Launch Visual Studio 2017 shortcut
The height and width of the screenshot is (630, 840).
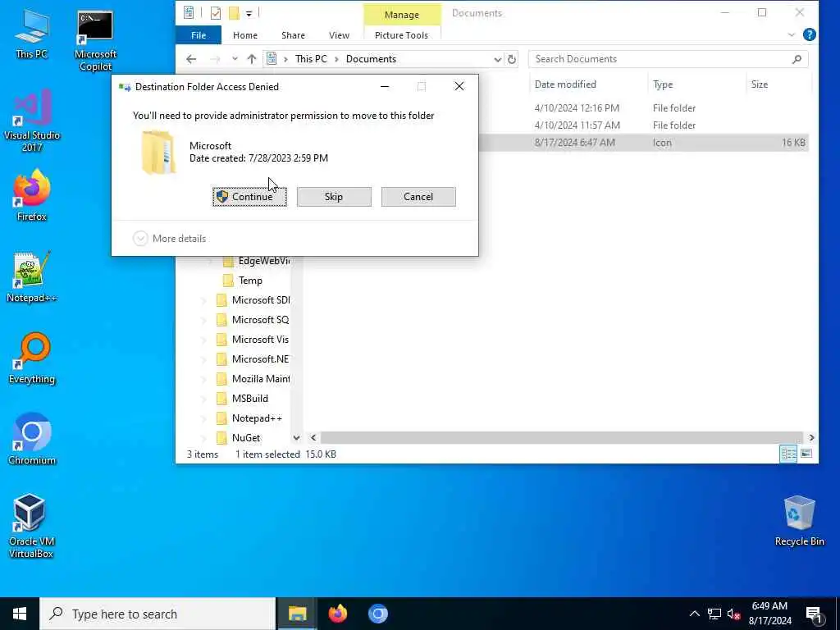[32, 121]
